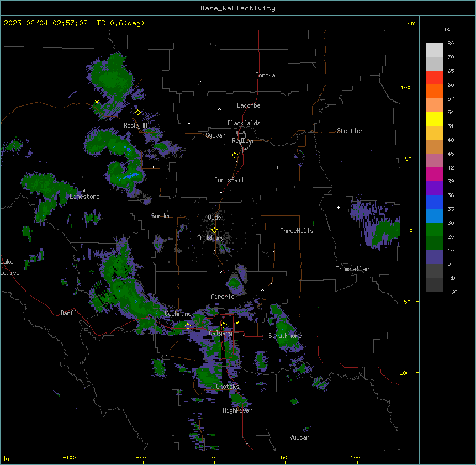Click the 80 value in dBZ legend
Image resolution: width=476 pixels, height=465 pixels.
(x=451, y=44)
